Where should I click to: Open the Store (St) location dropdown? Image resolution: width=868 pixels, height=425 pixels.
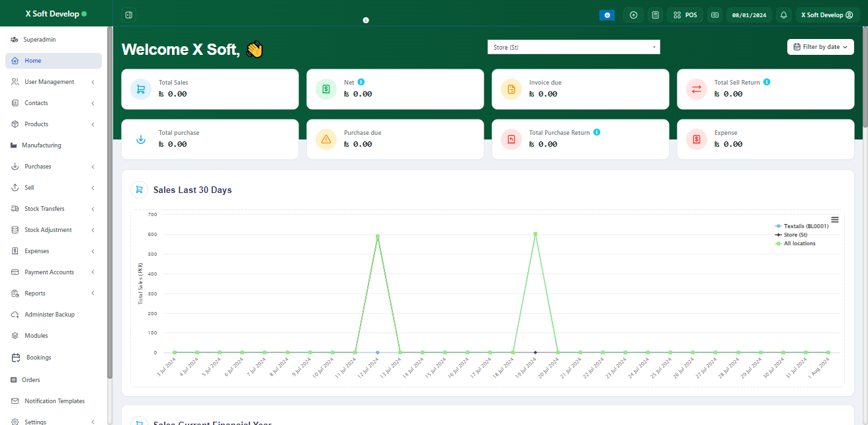(573, 47)
